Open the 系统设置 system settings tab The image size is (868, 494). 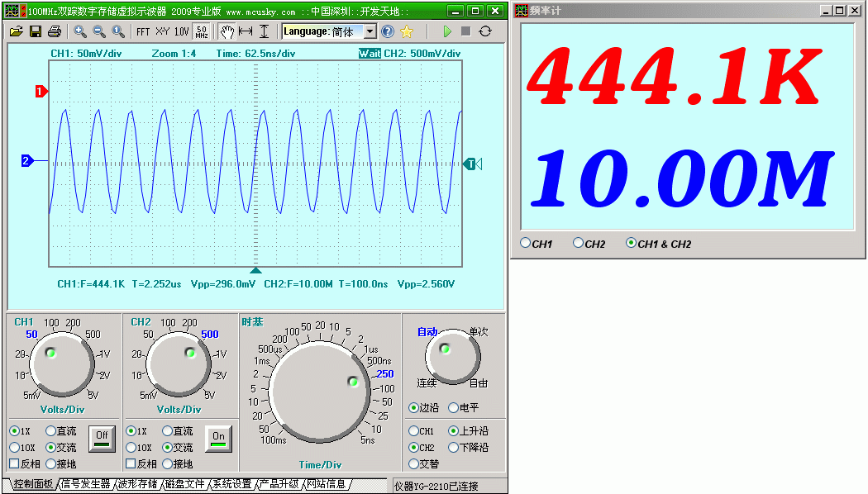[x=231, y=484]
